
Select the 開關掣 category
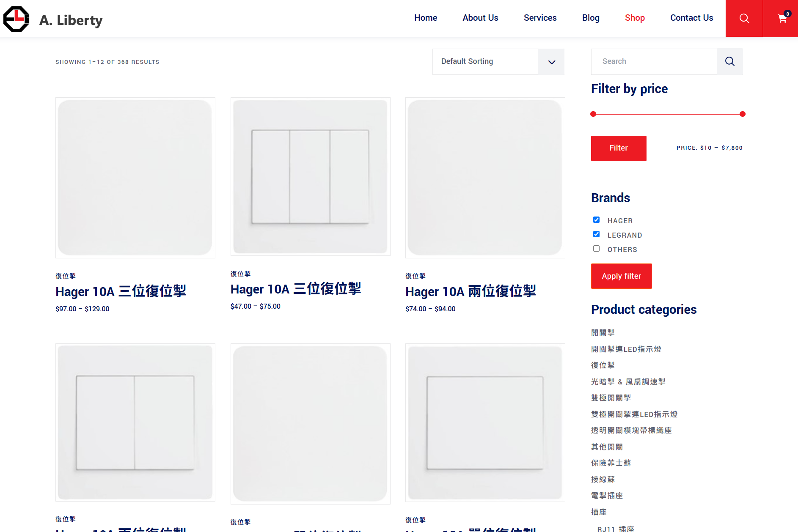point(603,333)
